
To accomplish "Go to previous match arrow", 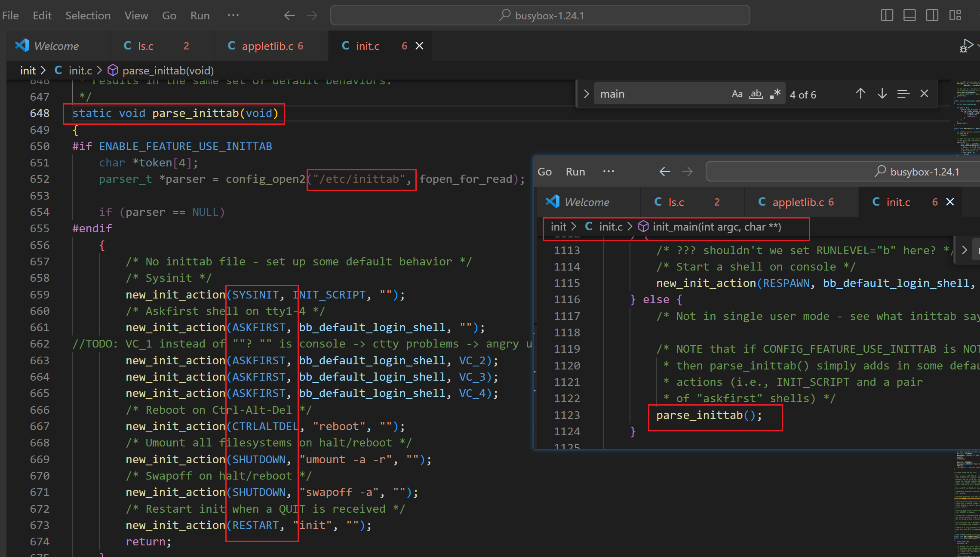I will (x=860, y=94).
